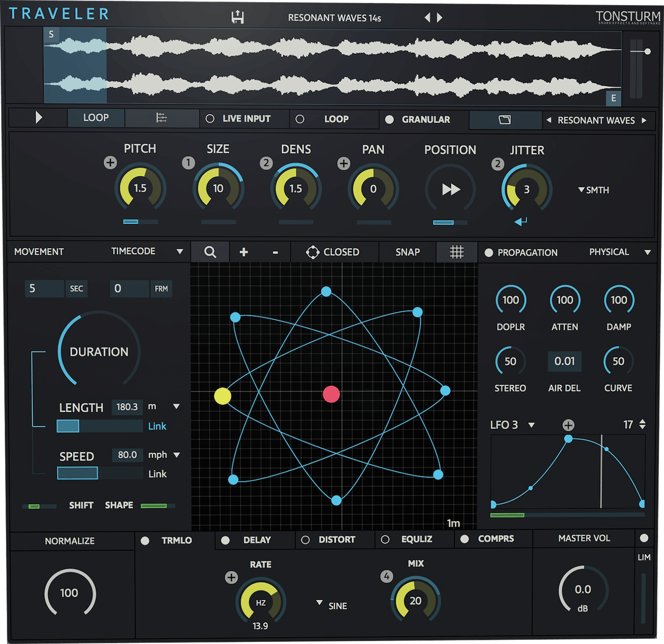
Task: Click the LENGTH value 180.3
Action: click(x=127, y=407)
